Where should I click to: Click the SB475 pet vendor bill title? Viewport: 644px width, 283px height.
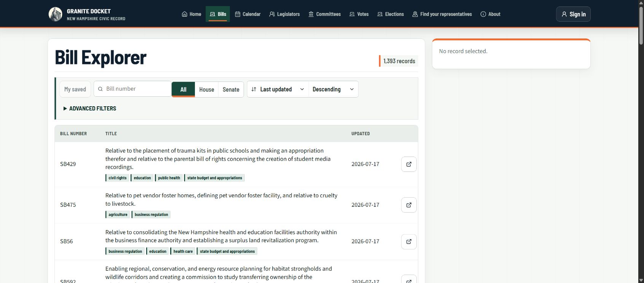[x=222, y=200]
